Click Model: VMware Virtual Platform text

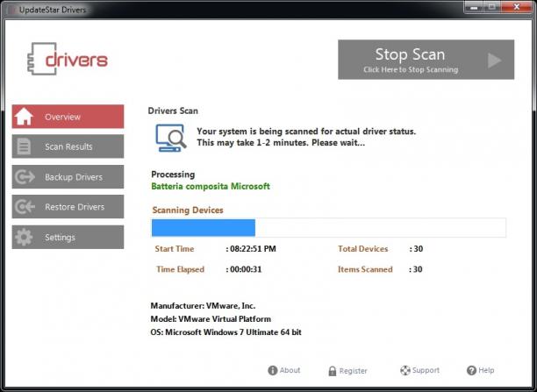point(211,319)
